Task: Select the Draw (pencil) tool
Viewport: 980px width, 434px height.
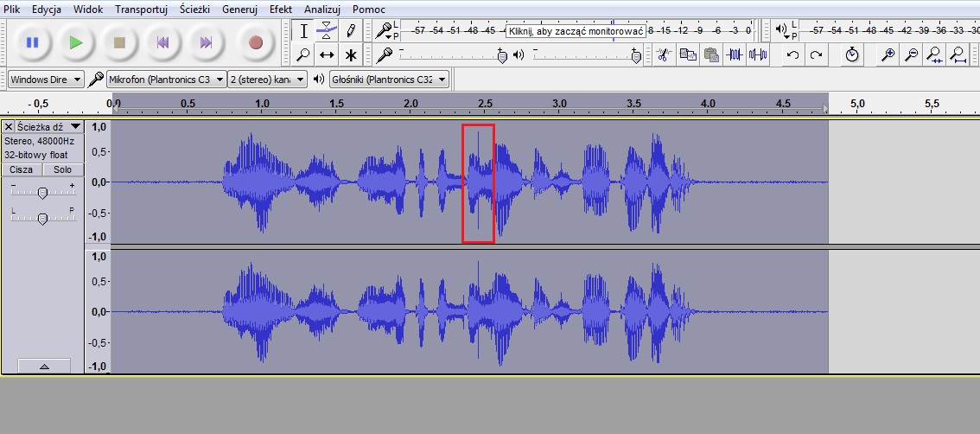Action: click(351, 30)
